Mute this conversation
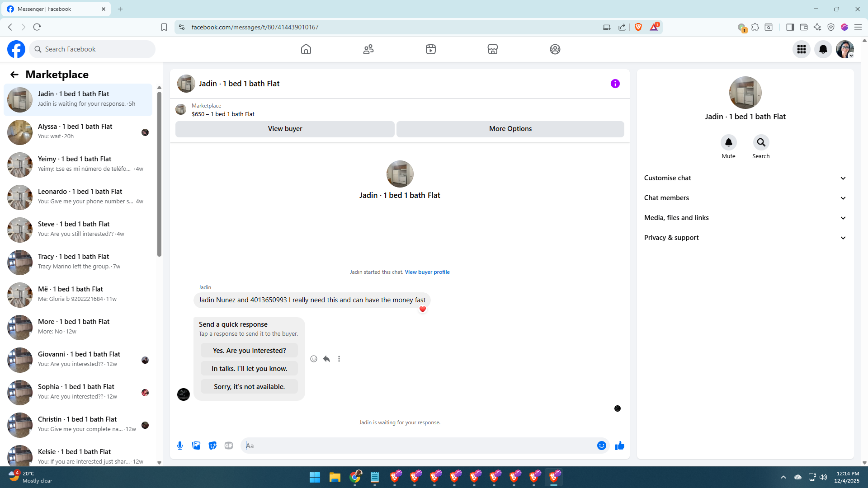Viewport: 868px width, 488px height. click(x=728, y=143)
